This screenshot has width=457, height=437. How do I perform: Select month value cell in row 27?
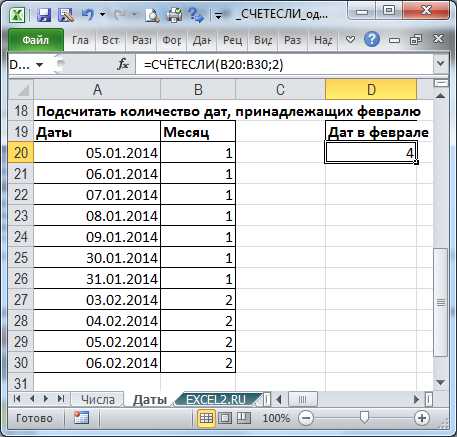198,300
